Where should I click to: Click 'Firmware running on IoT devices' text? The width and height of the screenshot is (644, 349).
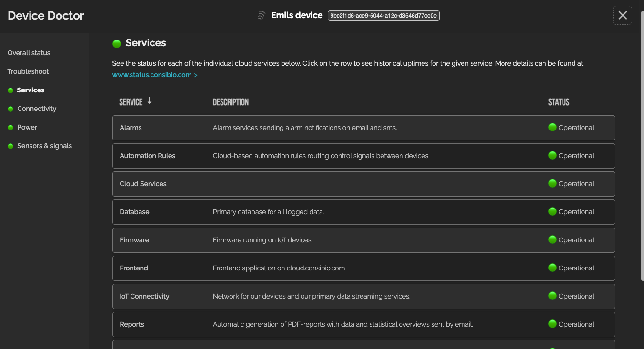(262, 240)
